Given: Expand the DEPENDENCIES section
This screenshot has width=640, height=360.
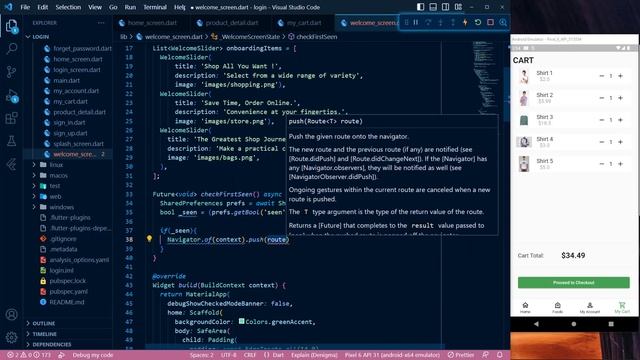Looking at the screenshot, I should pos(51,344).
